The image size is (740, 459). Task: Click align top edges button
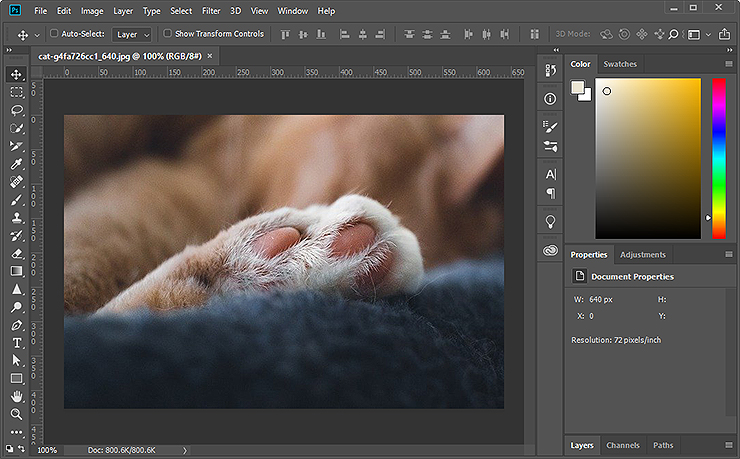tap(285, 34)
